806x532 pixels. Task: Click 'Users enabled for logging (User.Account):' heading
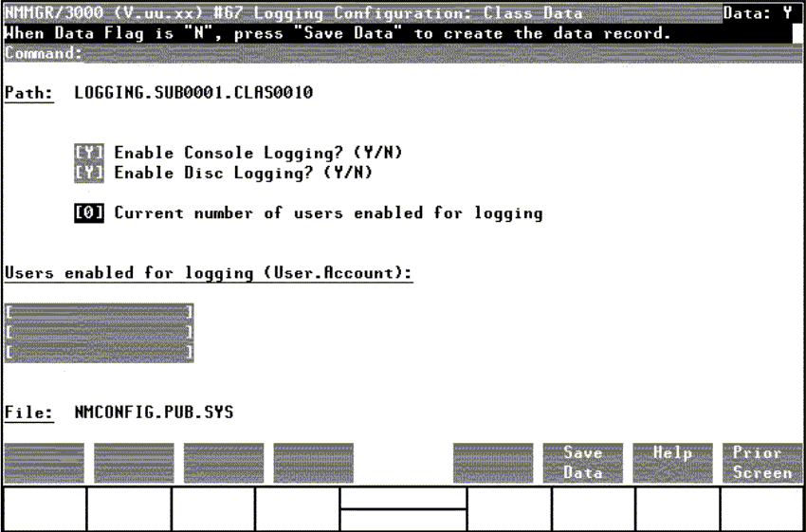(x=209, y=273)
